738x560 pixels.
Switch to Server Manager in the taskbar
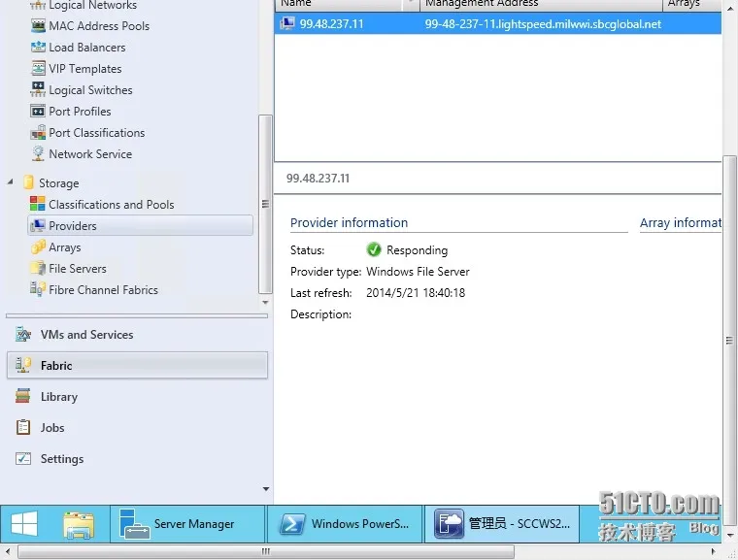(187, 524)
